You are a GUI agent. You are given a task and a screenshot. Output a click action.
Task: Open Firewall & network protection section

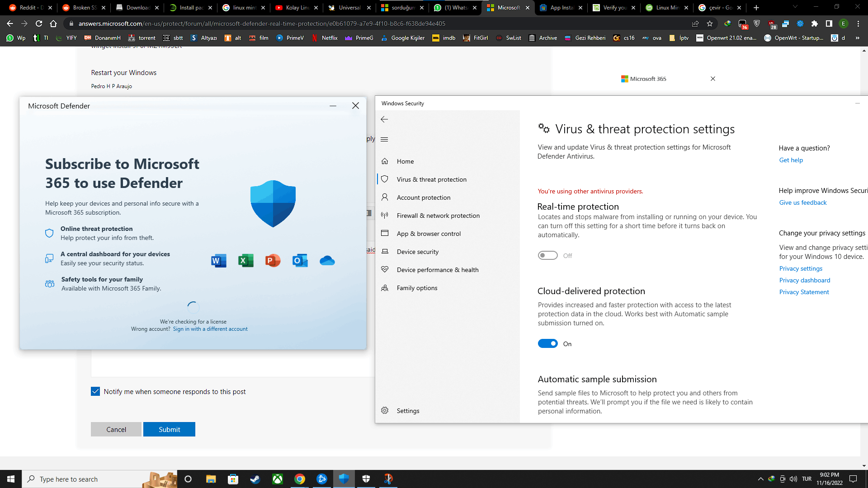(x=438, y=216)
